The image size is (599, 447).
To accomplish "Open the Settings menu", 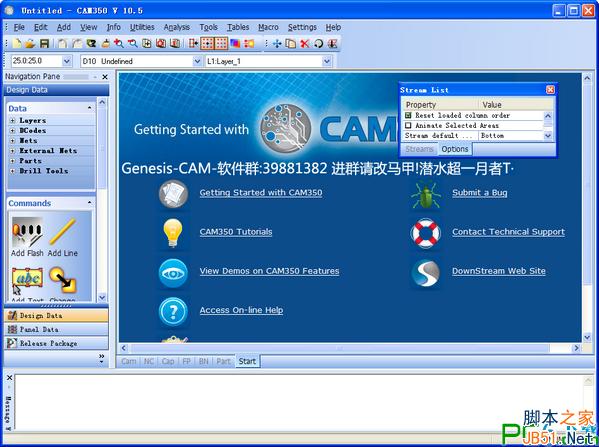I will pyautogui.click(x=302, y=27).
